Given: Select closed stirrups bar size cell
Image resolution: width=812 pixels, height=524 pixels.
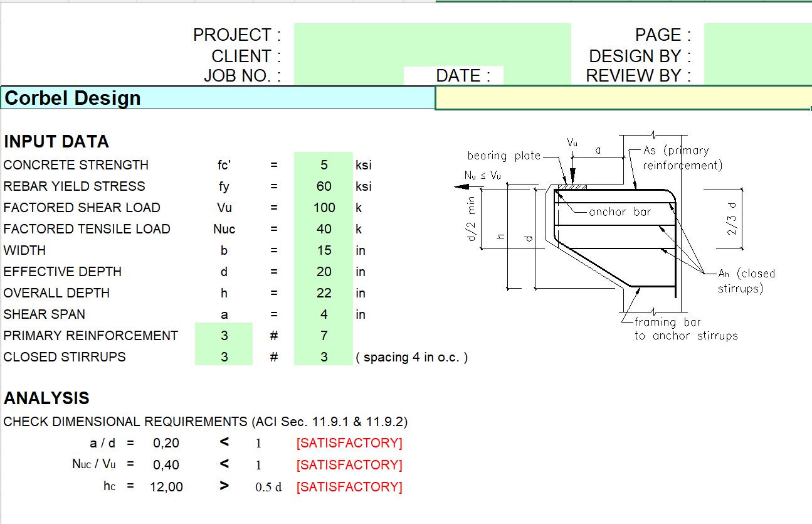Looking at the screenshot, I should point(324,357).
